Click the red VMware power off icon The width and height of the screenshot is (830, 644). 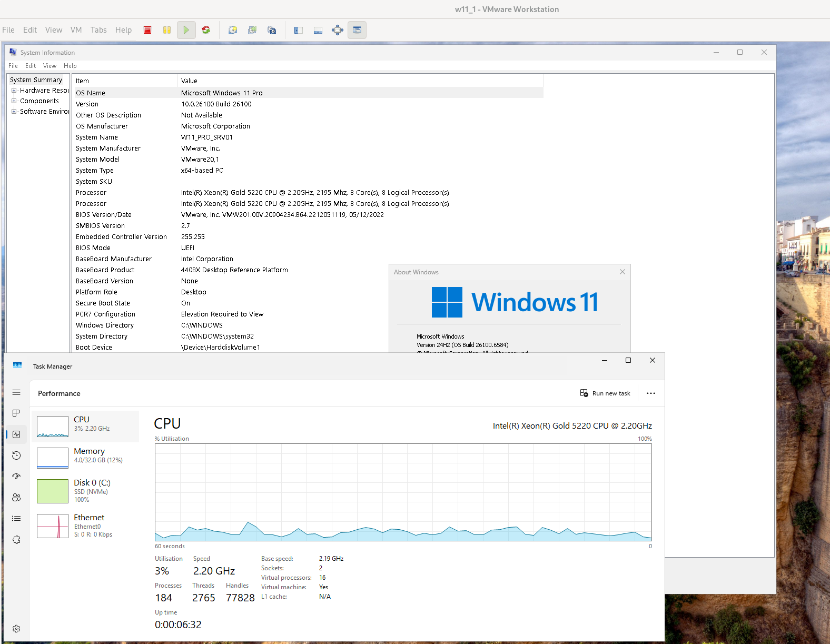(x=147, y=30)
